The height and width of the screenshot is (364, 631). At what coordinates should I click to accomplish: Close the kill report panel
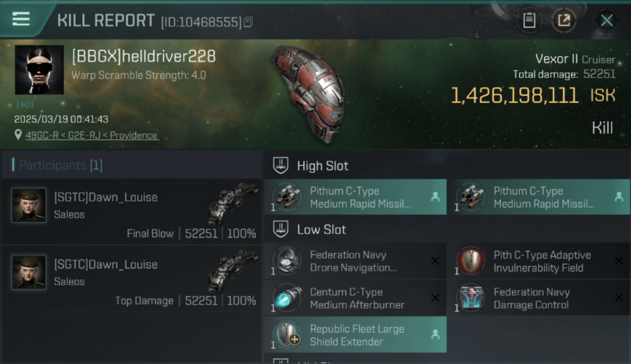point(607,20)
